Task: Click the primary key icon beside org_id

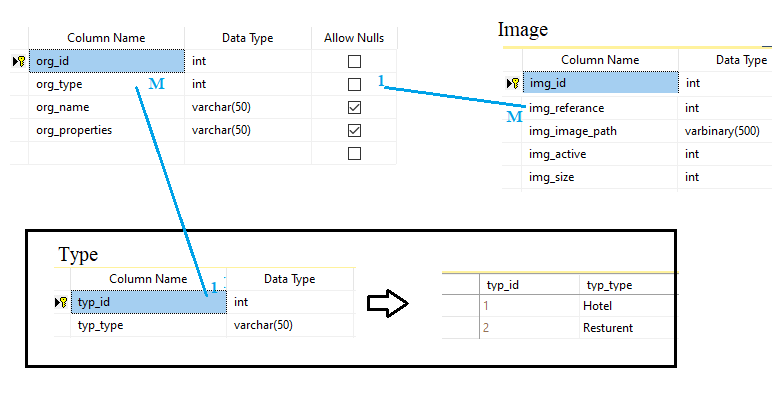Action: [x=19, y=62]
